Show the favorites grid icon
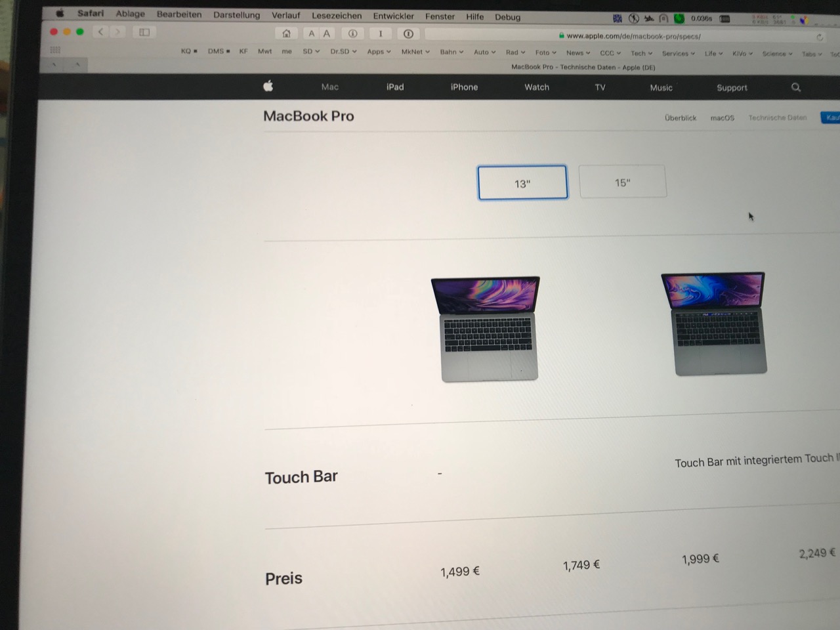840x630 pixels. coord(55,50)
